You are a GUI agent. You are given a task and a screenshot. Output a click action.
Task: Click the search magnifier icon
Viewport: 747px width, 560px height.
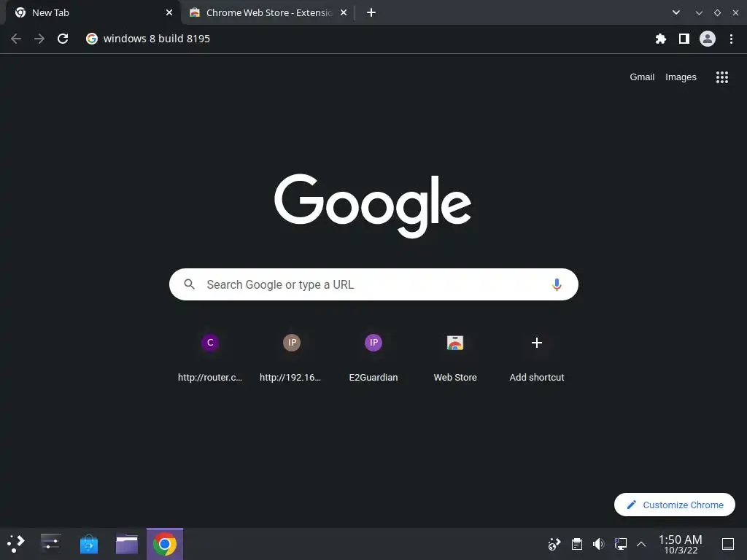pyautogui.click(x=189, y=284)
